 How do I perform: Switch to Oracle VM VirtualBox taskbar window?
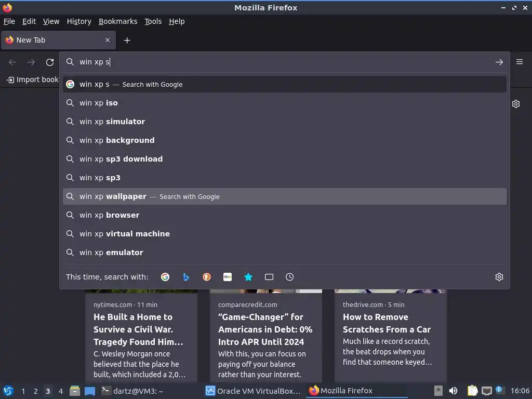(253, 391)
